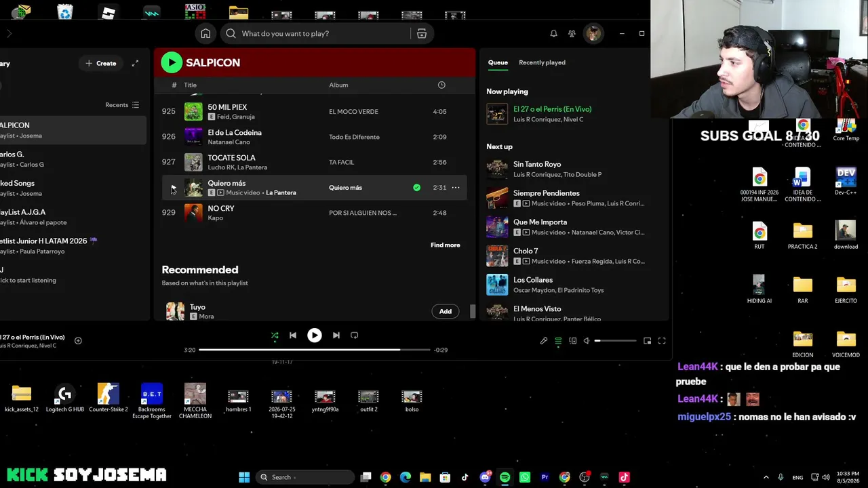Click the Windows taskbar Search box

tap(304, 477)
